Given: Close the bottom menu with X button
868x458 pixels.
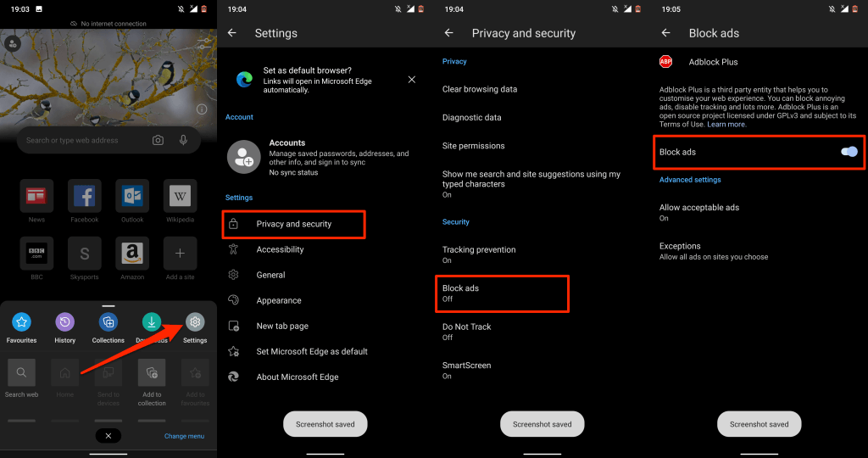Looking at the screenshot, I should point(108,436).
